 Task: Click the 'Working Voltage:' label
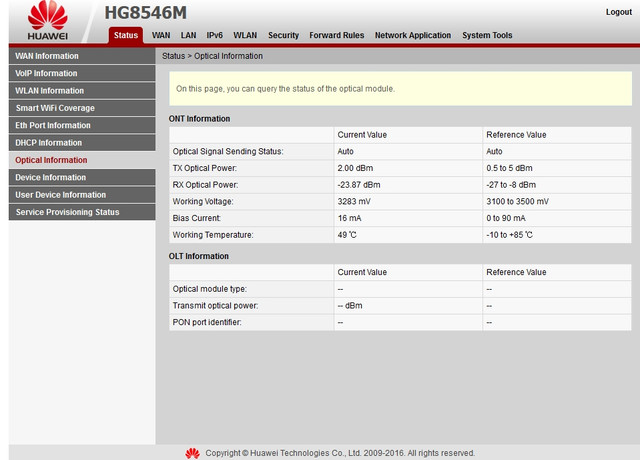(x=203, y=202)
